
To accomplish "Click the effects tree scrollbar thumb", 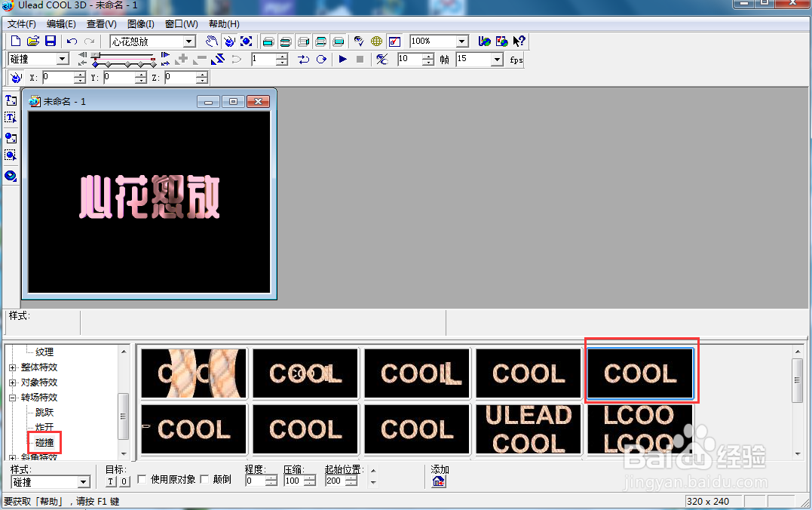I will point(123,416).
